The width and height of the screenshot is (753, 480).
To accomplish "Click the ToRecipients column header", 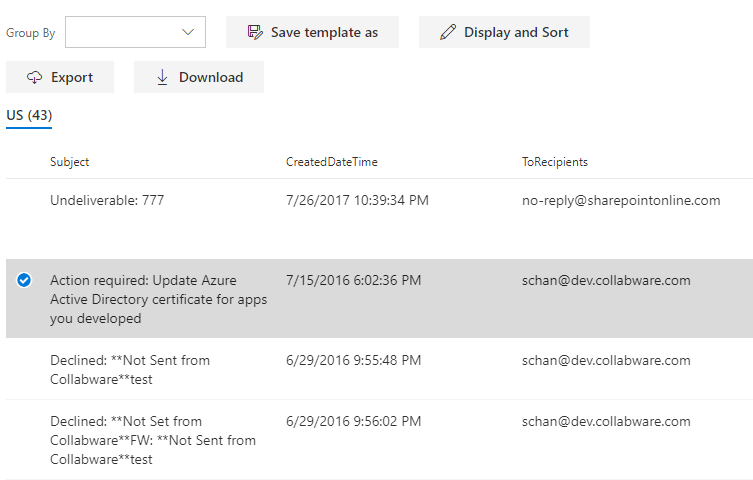I will [x=555, y=162].
